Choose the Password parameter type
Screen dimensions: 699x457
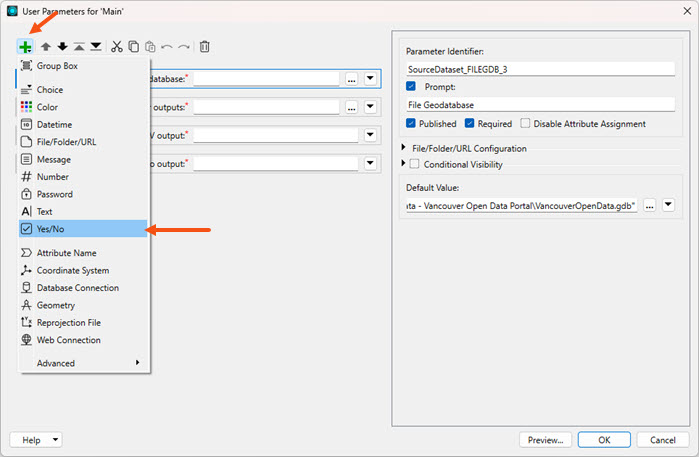[x=82, y=194]
